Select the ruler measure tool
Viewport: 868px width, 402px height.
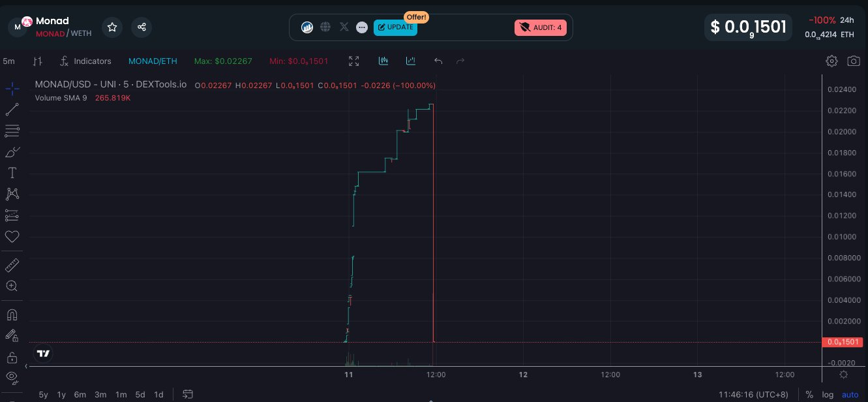(x=12, y=265)
